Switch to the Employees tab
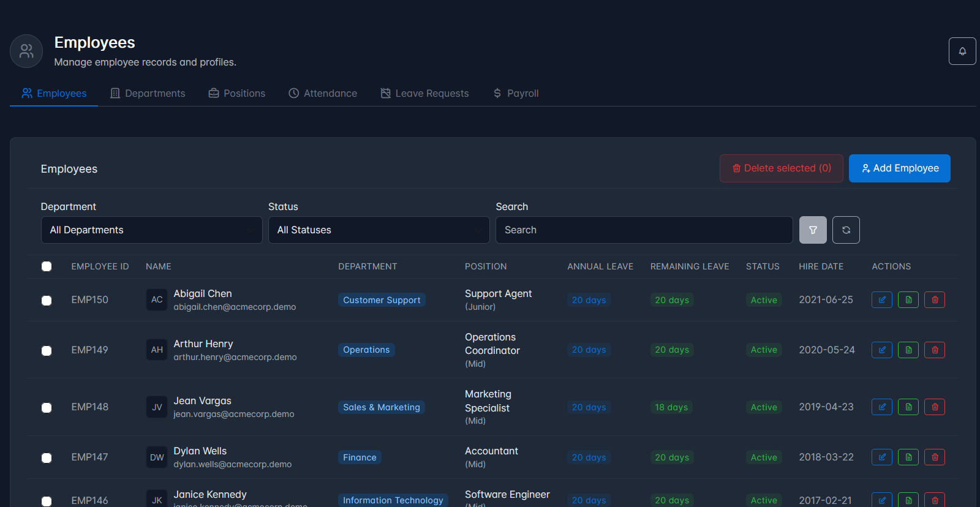 pyautogui.click(x=54, y=93)
